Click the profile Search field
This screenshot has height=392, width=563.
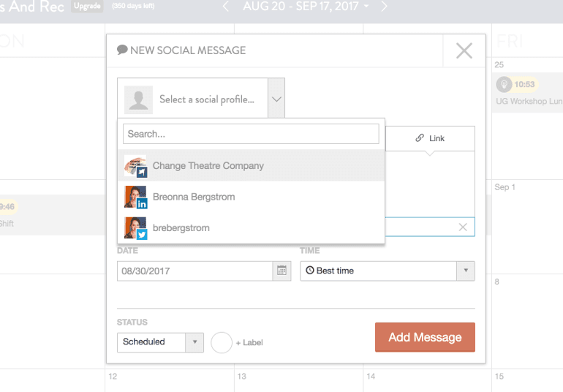pos(251,134)
